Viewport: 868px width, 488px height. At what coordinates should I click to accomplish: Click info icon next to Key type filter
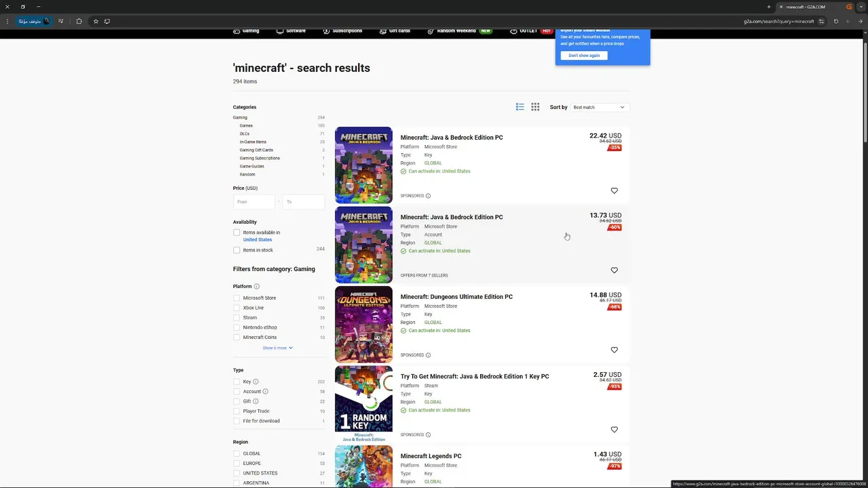tap(256, 382)
